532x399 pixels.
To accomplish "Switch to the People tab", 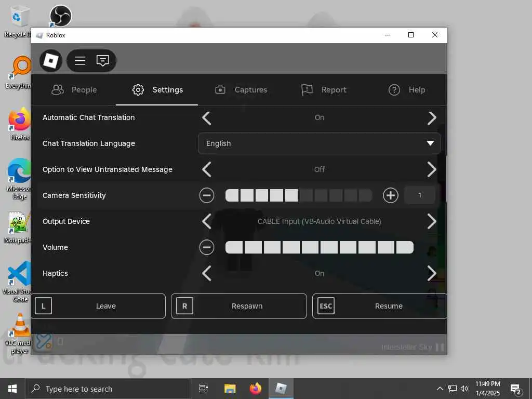I will [74, 90].
